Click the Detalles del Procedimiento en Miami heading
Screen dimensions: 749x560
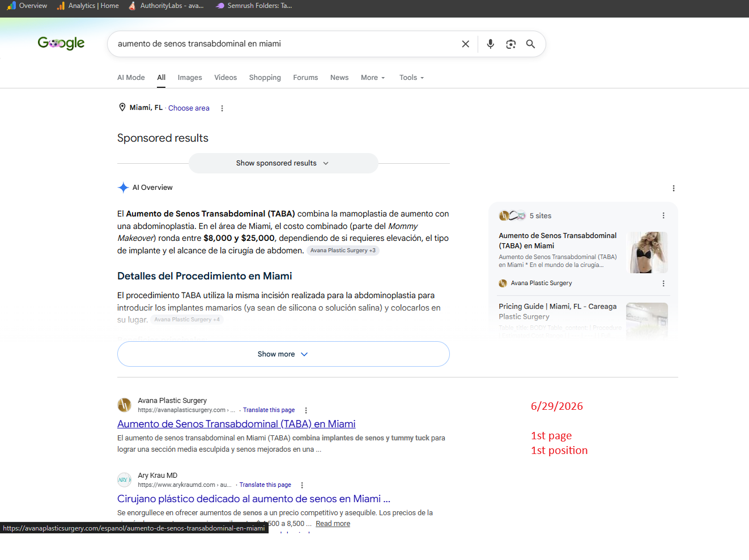pos(205,276)
